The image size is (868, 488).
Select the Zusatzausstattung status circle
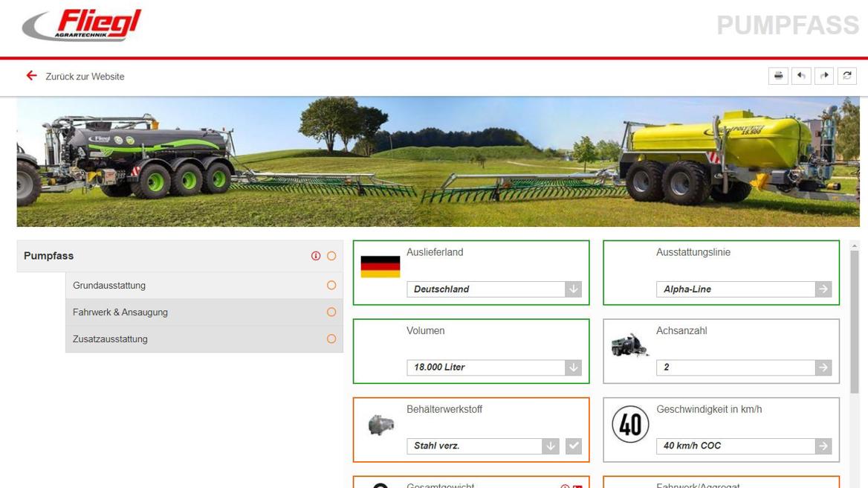[x=331, y=339]
